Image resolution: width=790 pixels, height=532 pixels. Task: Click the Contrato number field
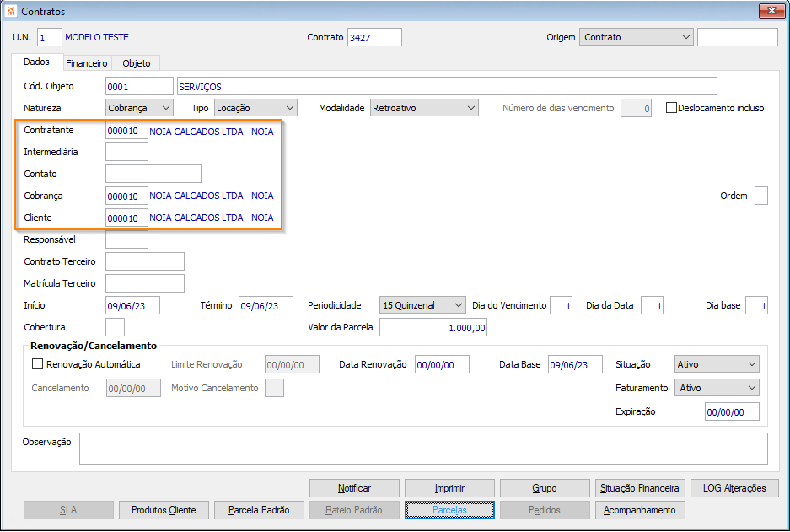[x=374, y=37]
